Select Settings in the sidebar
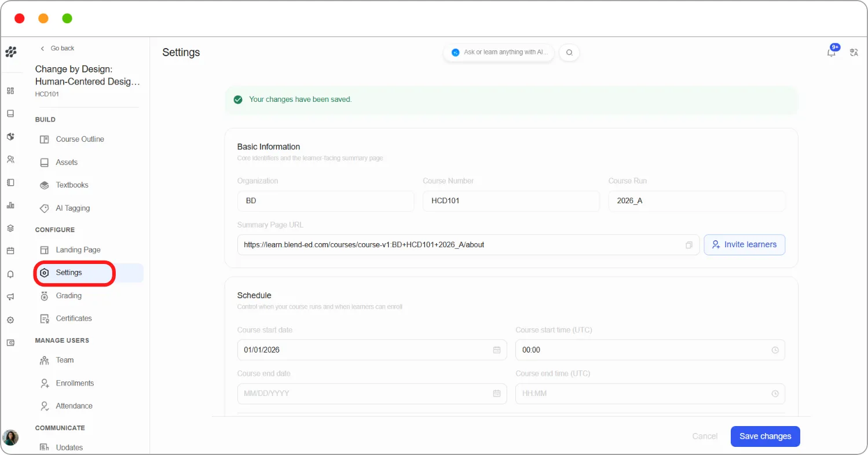 click(x=89, y=273)
